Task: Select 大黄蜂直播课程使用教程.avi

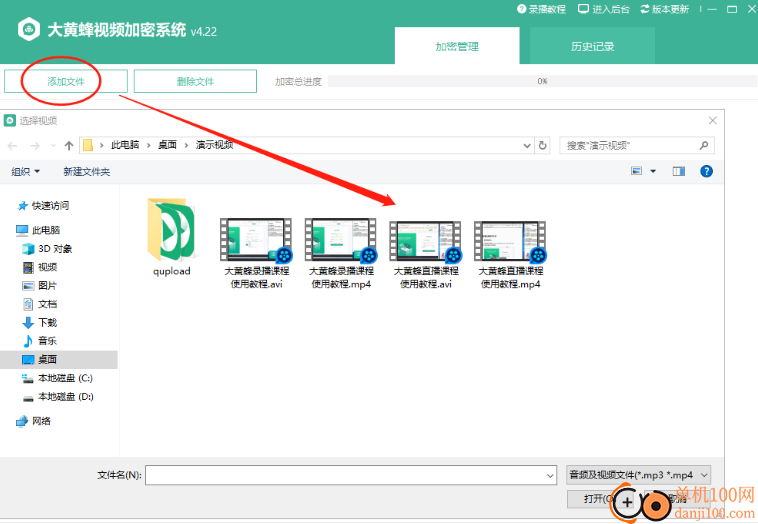Action: (x=425, y=253)
